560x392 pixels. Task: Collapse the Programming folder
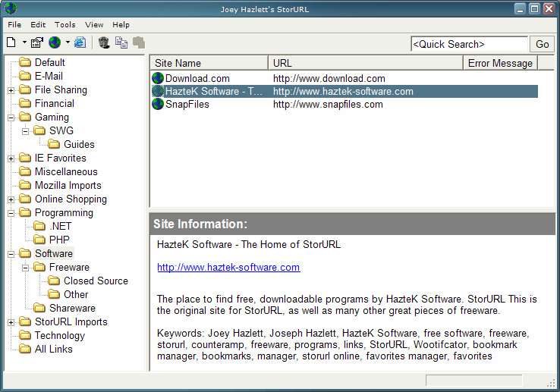tap(11, 213)
